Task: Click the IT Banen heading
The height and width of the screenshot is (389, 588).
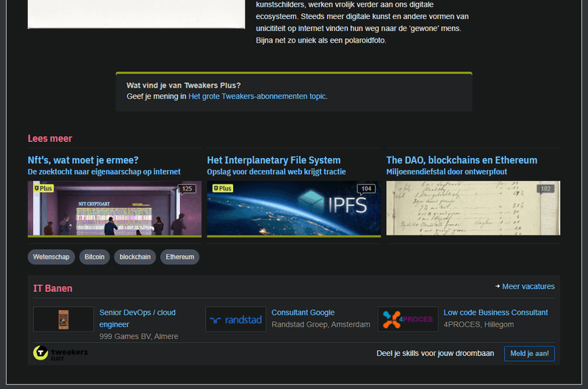Action: coord(53,288)
